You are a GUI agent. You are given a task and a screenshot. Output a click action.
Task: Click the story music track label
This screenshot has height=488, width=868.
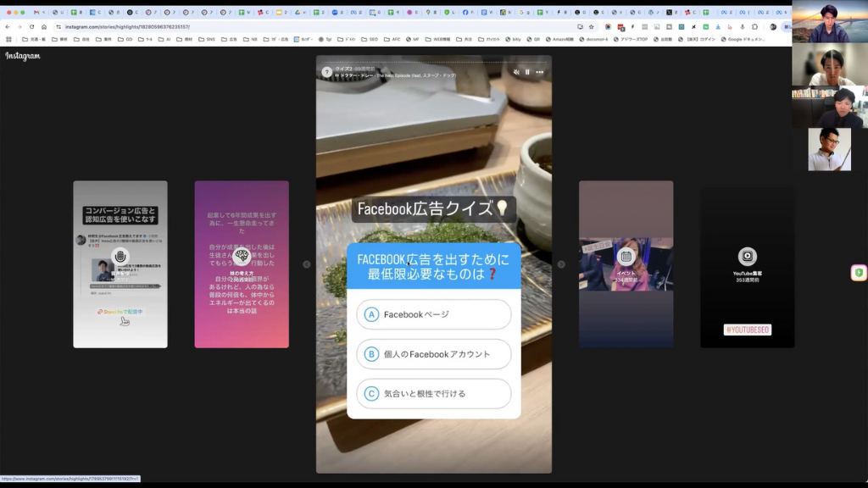tap(395, 75)
